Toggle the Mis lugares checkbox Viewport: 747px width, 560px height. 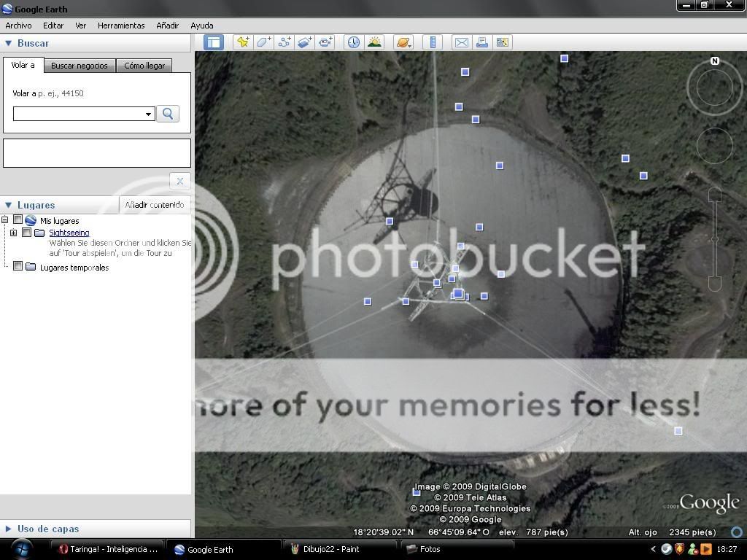18,219
